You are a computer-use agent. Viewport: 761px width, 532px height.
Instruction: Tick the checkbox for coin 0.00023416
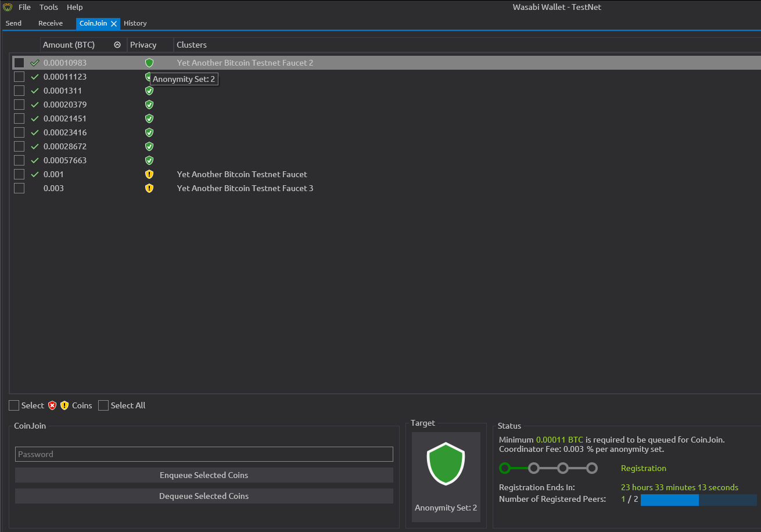pos(19,132)
